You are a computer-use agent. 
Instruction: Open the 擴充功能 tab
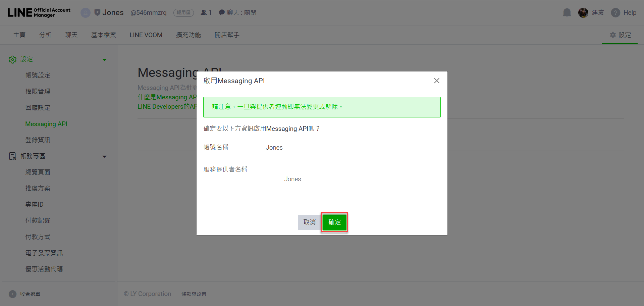point(189,35)
